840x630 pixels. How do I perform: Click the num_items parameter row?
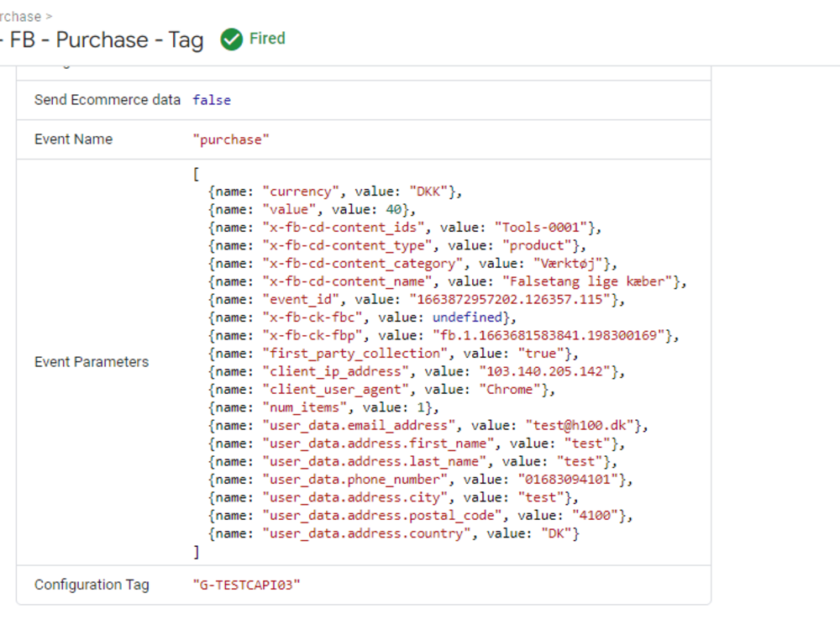[x=323, y=407]
